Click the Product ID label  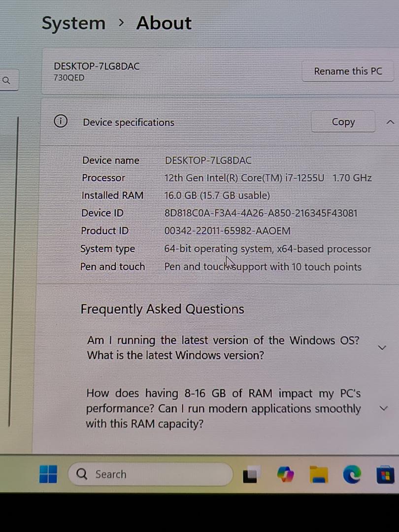point(104,231)
